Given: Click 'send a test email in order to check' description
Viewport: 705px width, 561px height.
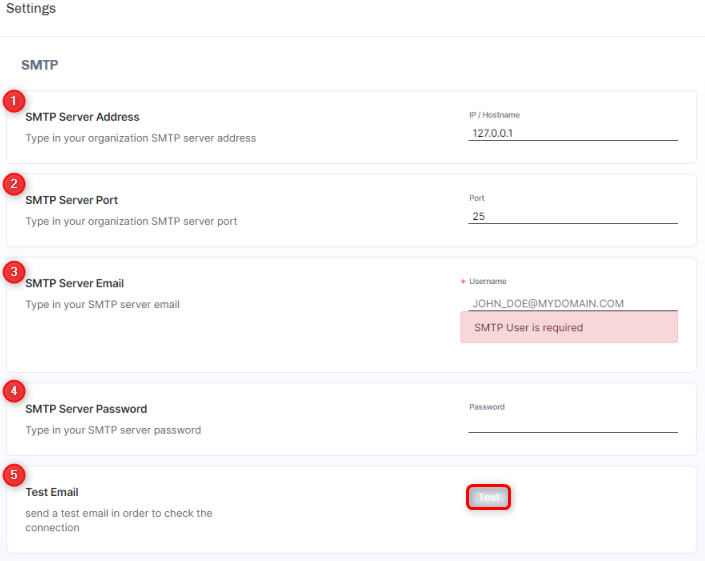Looking at the screenshot, I should tap(119, 520).
